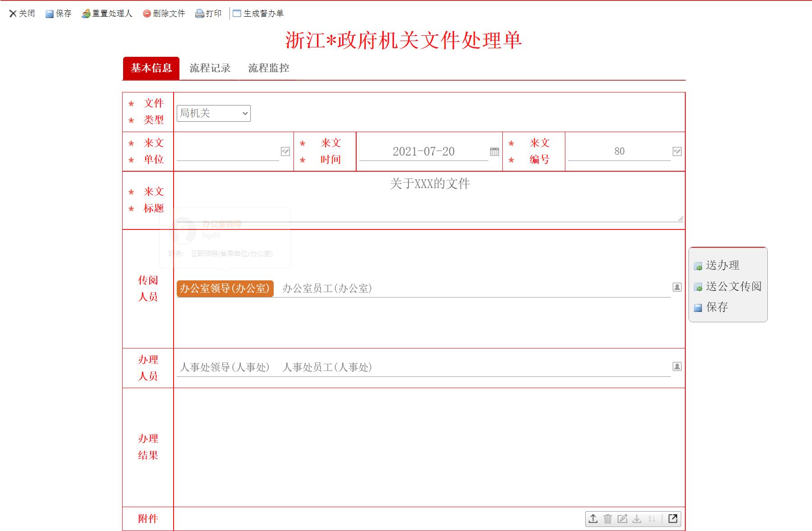Screen dimensions: 812x531
Task: Click 生成督办单 in the top toolbar
Action: tap(258, 14)
